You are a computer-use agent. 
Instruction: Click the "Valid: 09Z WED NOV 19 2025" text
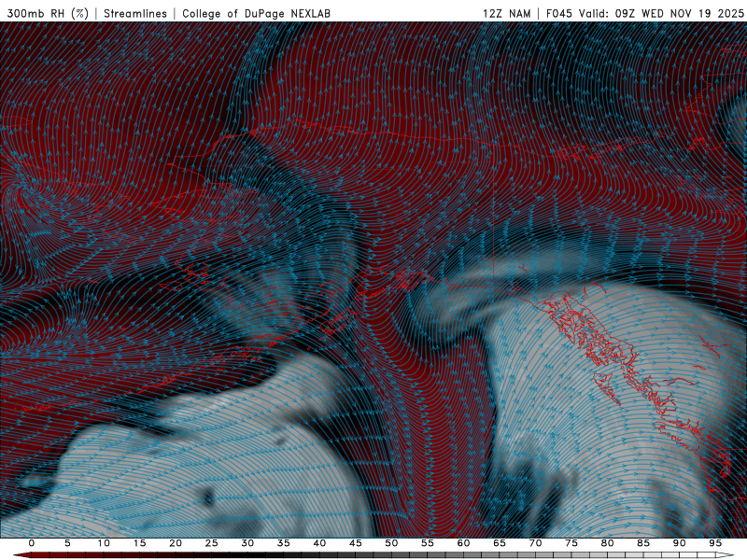click(661, 13)
